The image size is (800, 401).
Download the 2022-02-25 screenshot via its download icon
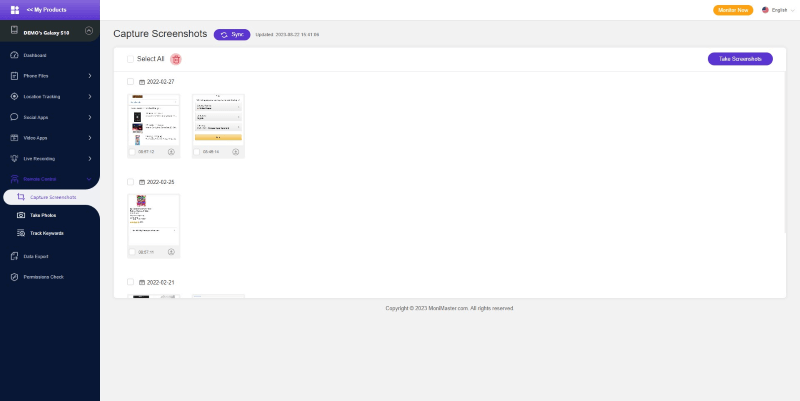(171, 252)
